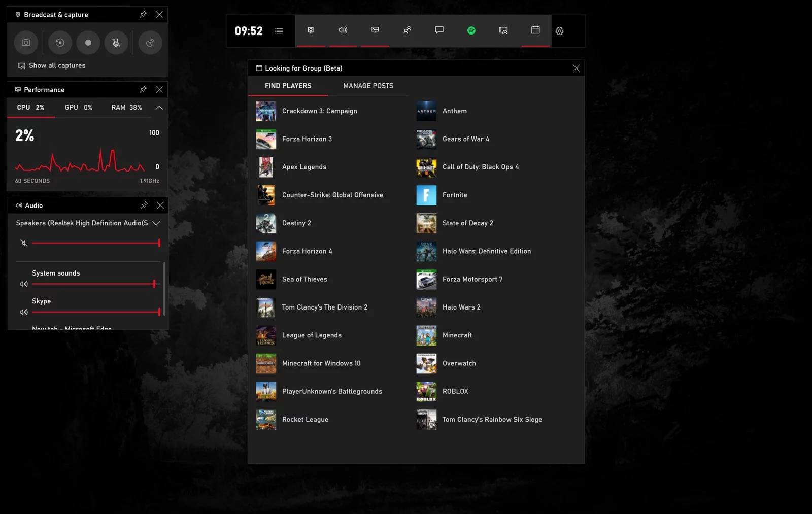Adjust the master speakers volume slider

(x=96, y=243)
